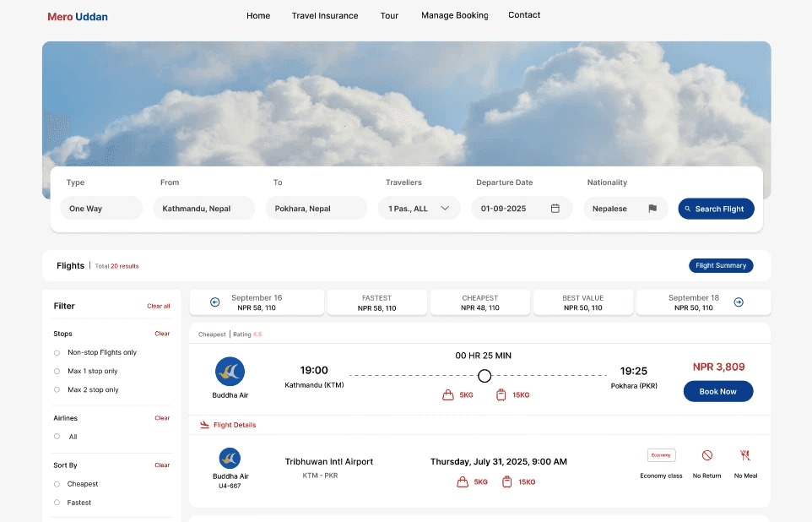The height and width of the screenshot is (522, 812).
Task: Select the CHEAPEST NPR 48,110 tab
Action: pos(480,302)
